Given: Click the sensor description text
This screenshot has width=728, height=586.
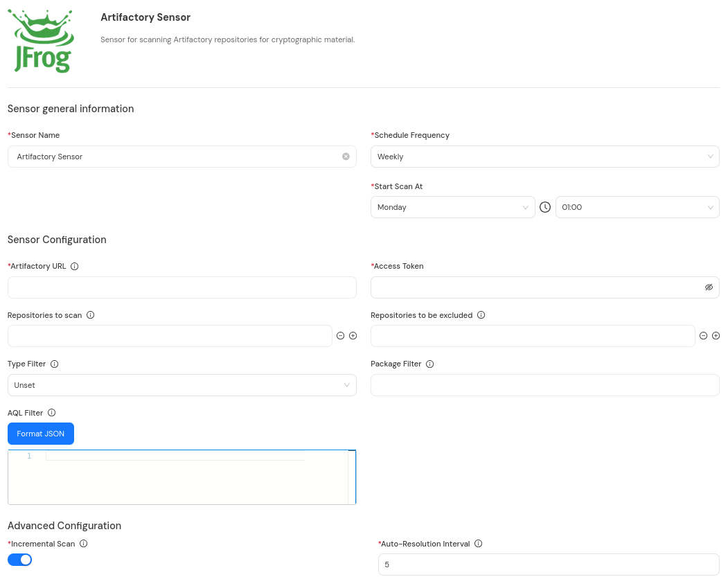Looking at the screenshot, I should 227,39.
